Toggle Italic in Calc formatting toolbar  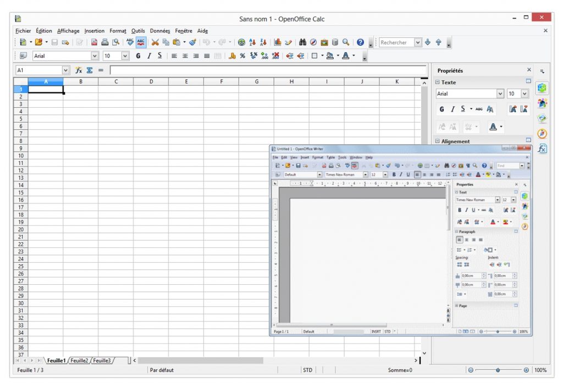149,56
